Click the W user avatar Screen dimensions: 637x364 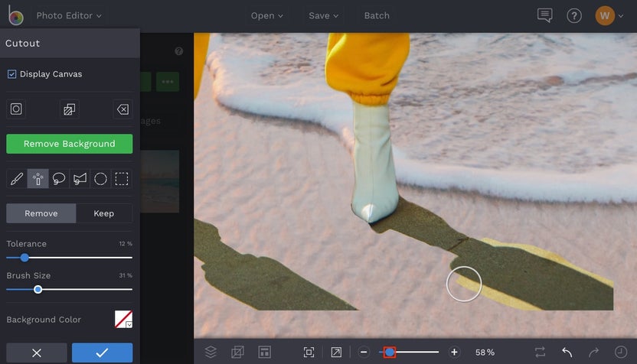tap(605, 16)
